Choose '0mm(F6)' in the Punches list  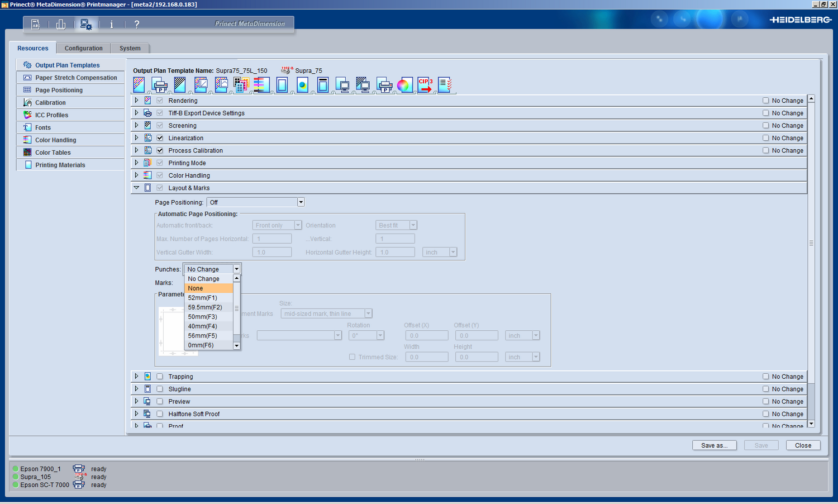tap(209, 345)
